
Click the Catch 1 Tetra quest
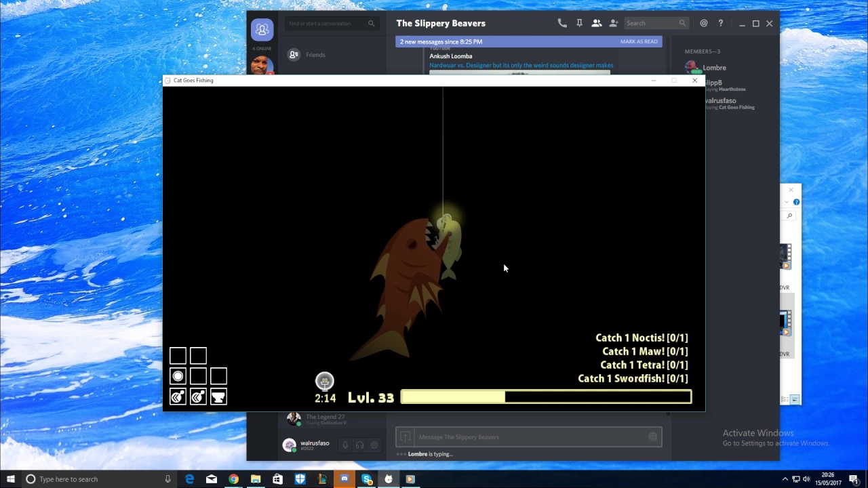point(644,365)
